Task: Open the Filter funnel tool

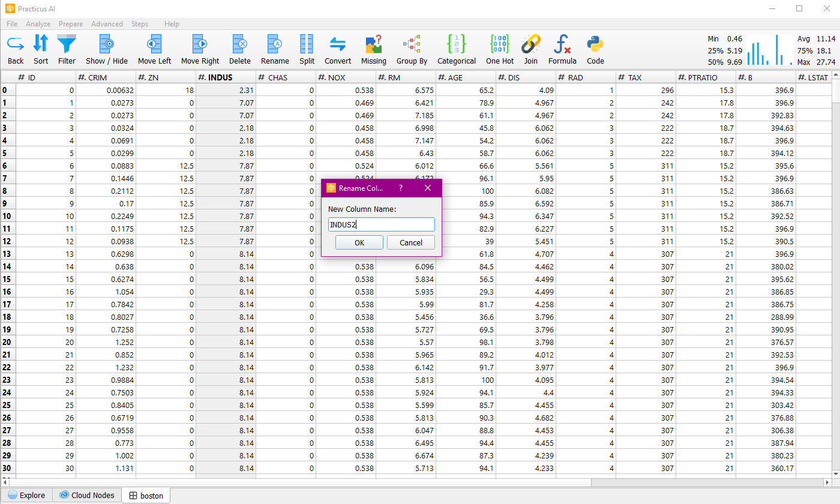Action: pyautogui.click(x=67, y=44)
